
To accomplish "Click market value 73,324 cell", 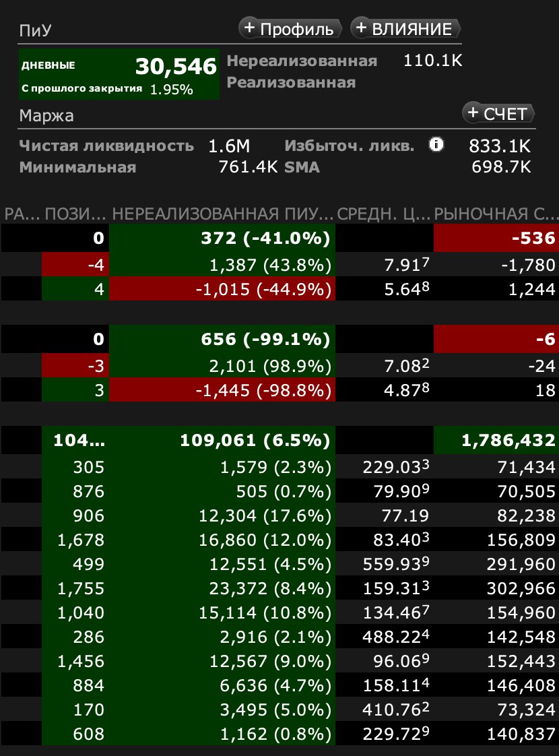I will click(496, 710).
